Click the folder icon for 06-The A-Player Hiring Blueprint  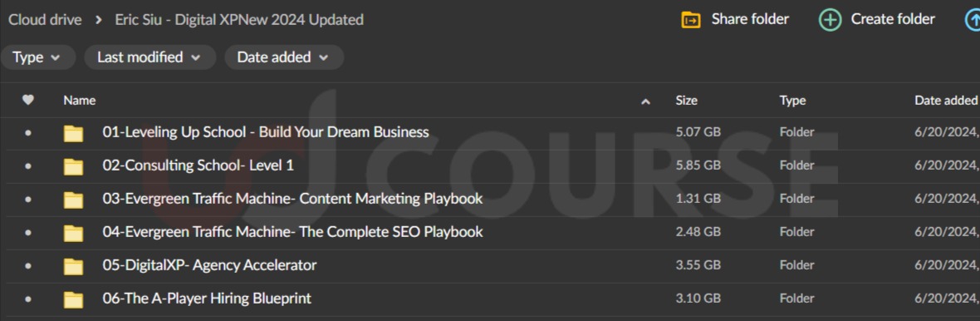click(x=74, y=299)
